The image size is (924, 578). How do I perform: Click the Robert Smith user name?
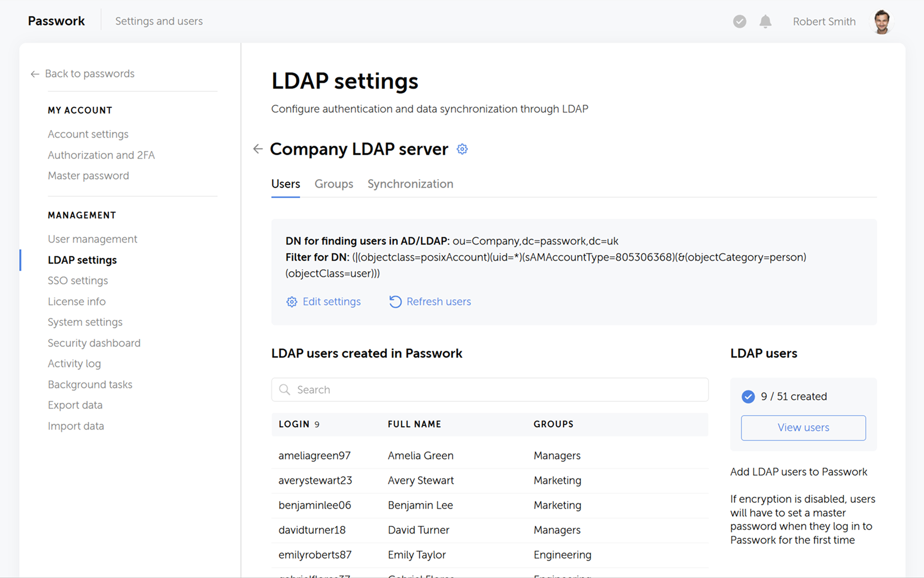tap(824, 22)
